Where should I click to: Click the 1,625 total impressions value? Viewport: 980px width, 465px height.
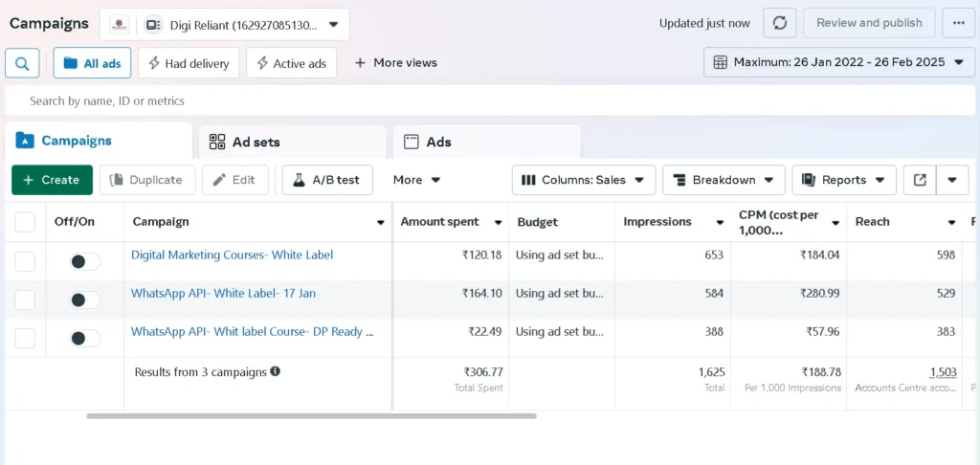(712, 372)
